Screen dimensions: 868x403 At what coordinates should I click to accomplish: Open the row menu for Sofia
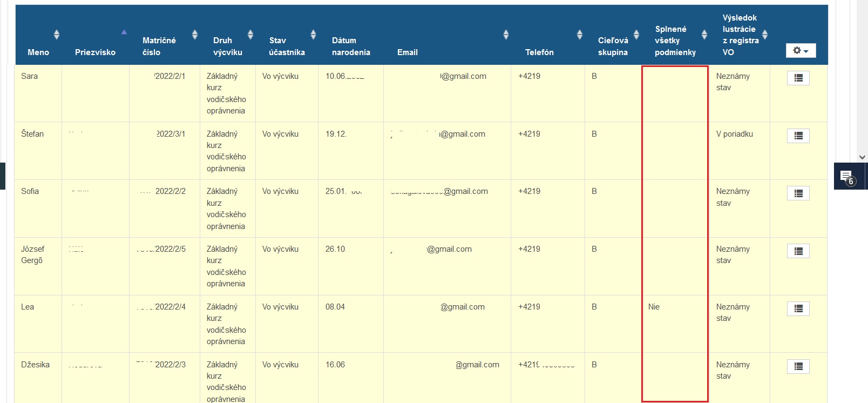[798, 193]
